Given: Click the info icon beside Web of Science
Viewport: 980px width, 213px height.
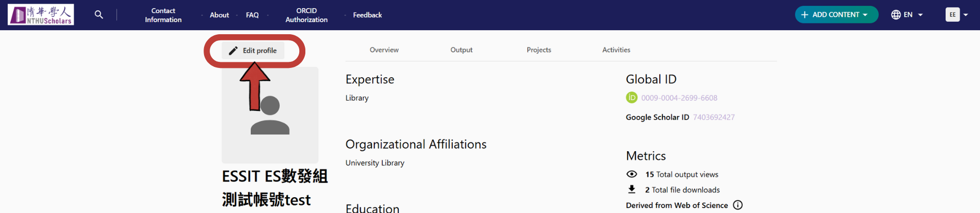Looking at the screenshot, I should [x=738, y=205].
